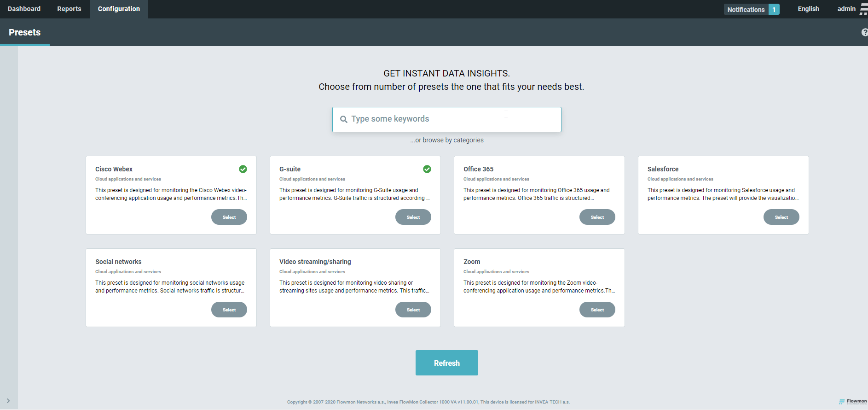Click the search magnifier icon
Screen dimensions: 868x410
click(x=343, y=119)
